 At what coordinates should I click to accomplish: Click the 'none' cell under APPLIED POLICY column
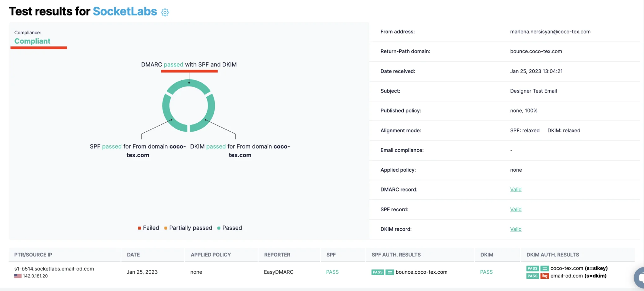(x=196, y=272)
